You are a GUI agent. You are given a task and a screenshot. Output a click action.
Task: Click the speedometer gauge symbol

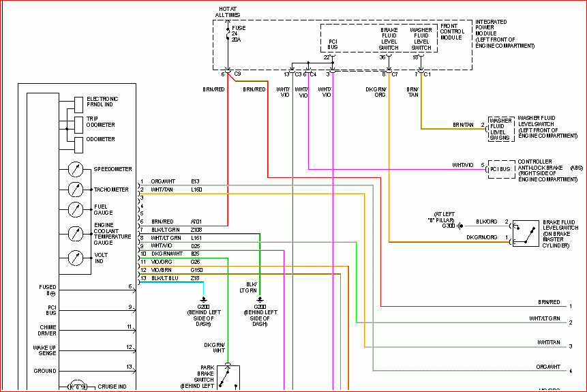[76, 169]
